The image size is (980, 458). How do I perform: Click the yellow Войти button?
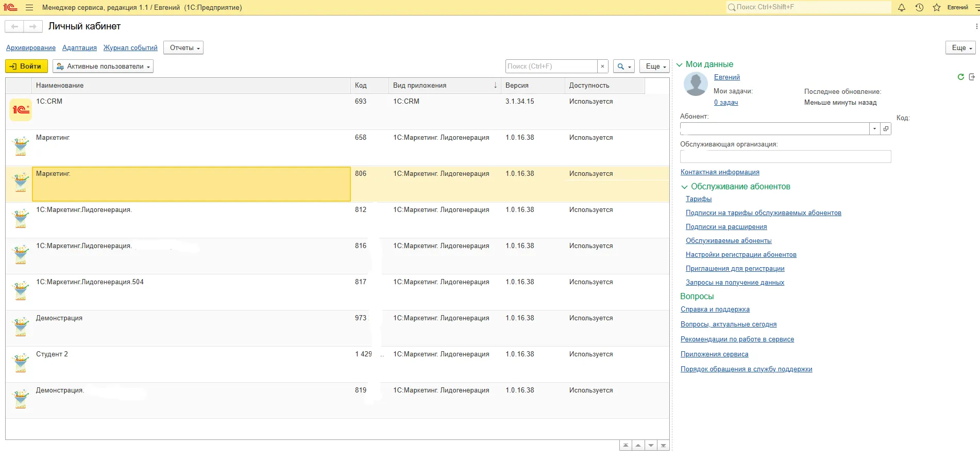pos(26,66)
